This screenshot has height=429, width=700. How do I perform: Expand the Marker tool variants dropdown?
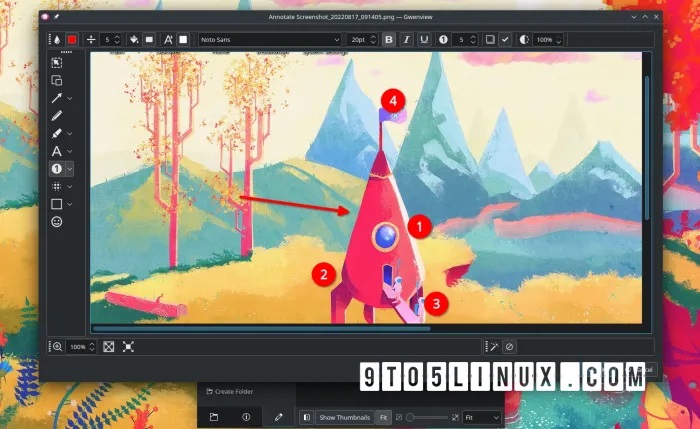70,133
